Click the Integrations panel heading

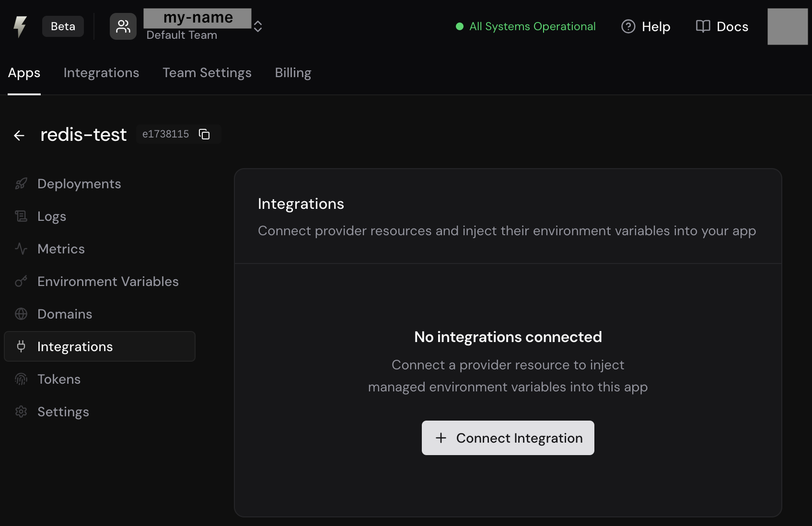click(x=301, y=204)
